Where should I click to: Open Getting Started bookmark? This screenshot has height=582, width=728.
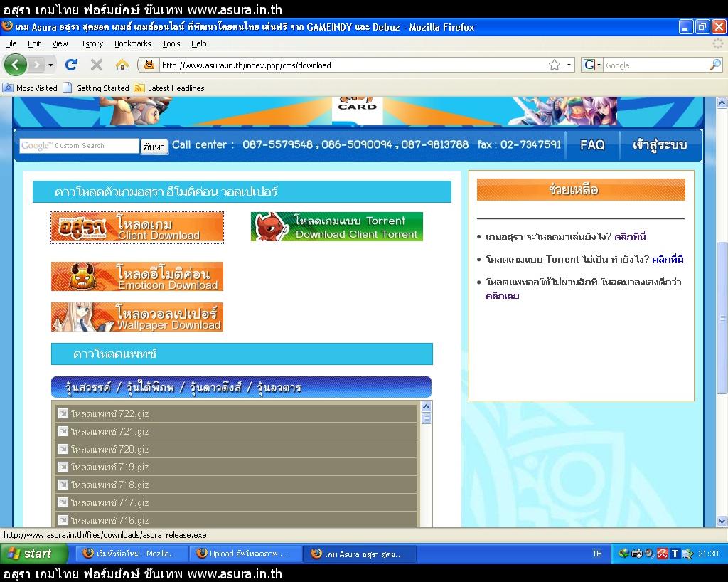pos(96,88)
